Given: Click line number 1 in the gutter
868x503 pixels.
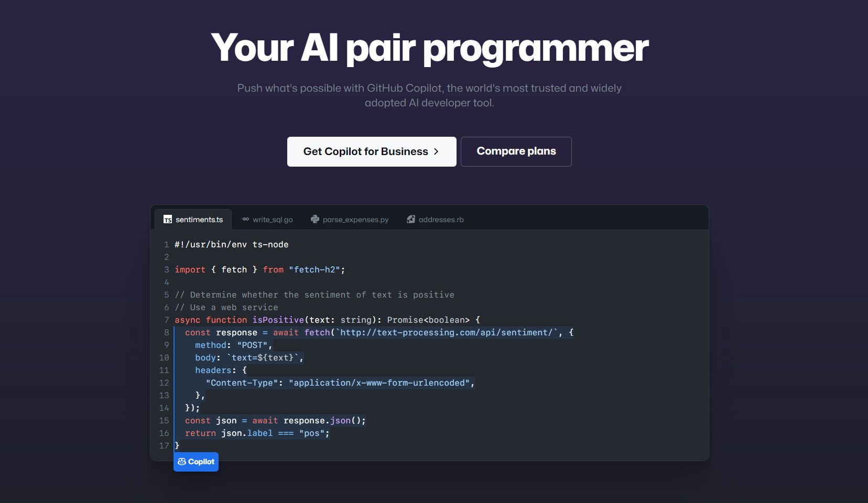Looking at the screenshot, I should coord(166,245).
